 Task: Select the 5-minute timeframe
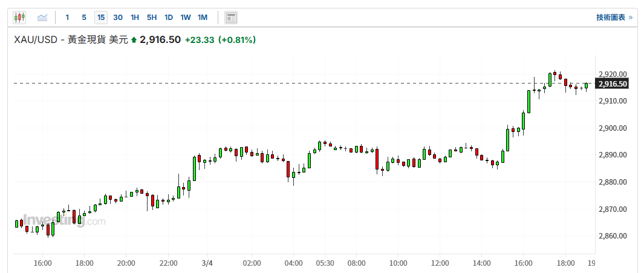tap(84, 18)
